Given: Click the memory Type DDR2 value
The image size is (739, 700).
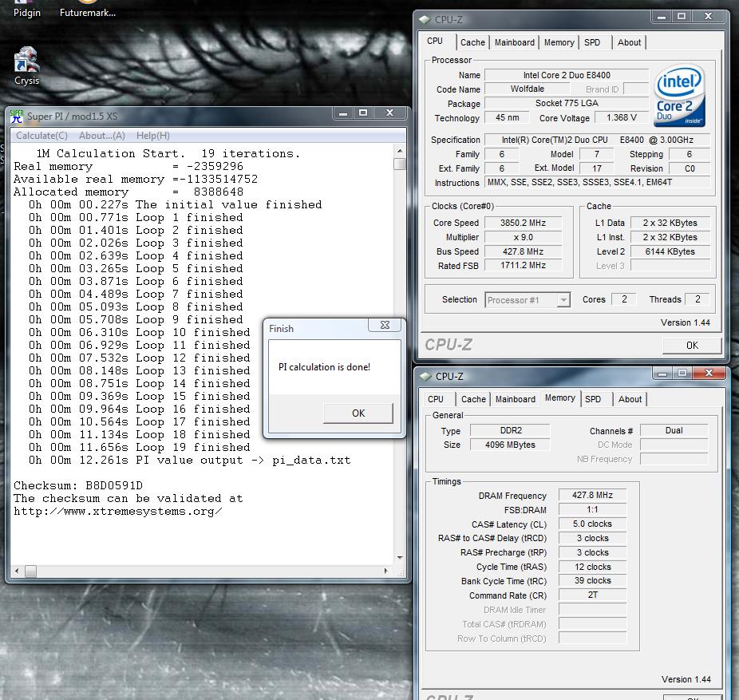Looking at the screenshot, I should pyautogui.click(x=510, y=430).
